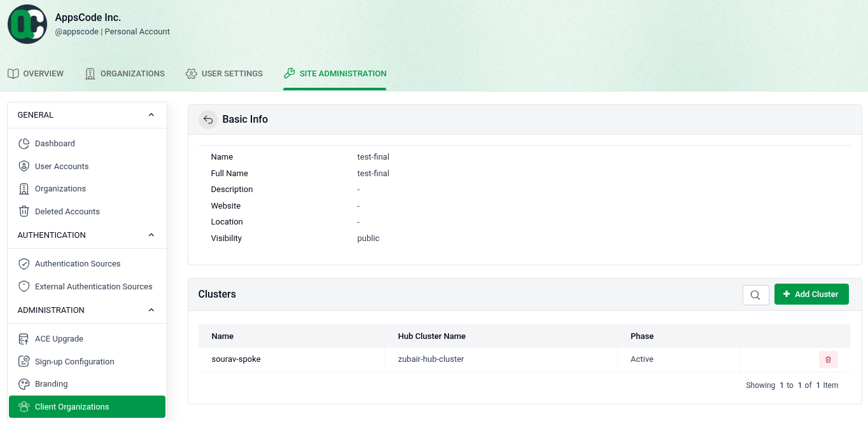Collapse the AUTHENTICATION section chevron

151,235
